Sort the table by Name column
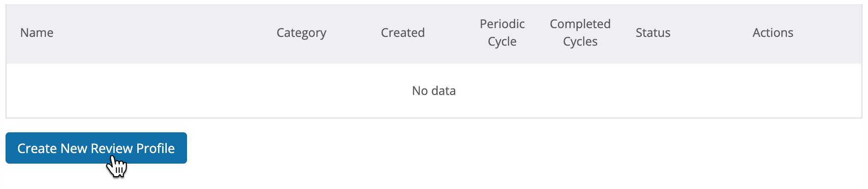868x189 pixels. point(37,33)
